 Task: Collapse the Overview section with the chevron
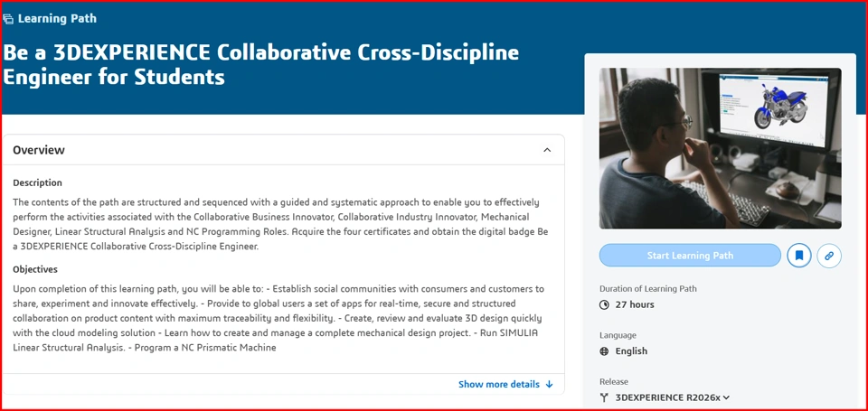pyautogui.click(x=547, y=150)
